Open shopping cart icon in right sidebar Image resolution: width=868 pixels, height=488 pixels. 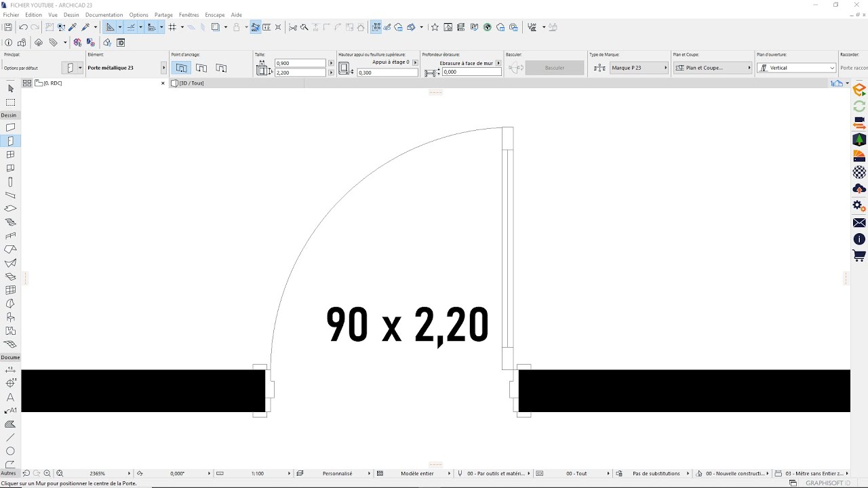pyautogui.click(x=859, y=256)
